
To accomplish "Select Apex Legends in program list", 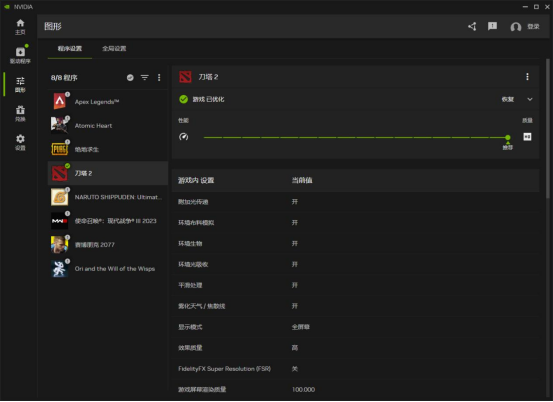I will pyautogui.click(x=108, y=102).
